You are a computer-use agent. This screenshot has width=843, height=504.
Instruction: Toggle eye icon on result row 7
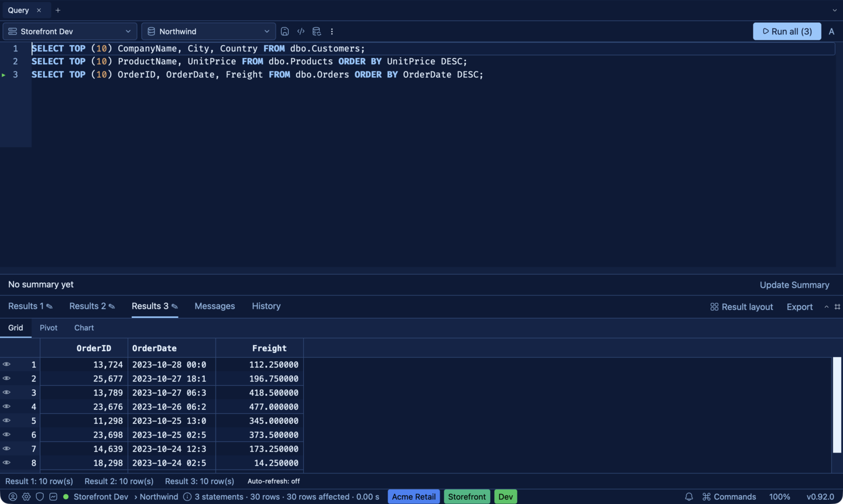(x=6, y=448)
